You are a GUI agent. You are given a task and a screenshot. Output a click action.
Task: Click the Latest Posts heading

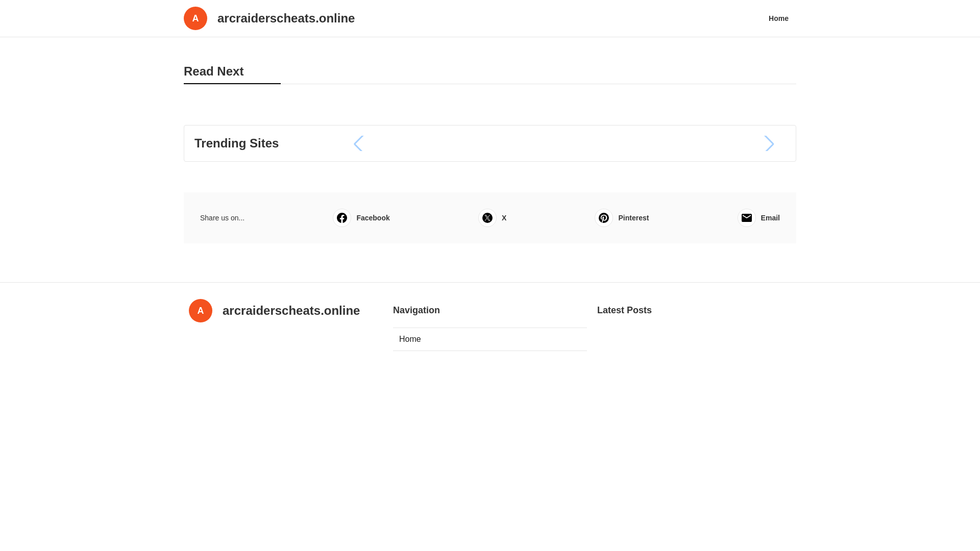pyautogui.click(x=624, y=310)
